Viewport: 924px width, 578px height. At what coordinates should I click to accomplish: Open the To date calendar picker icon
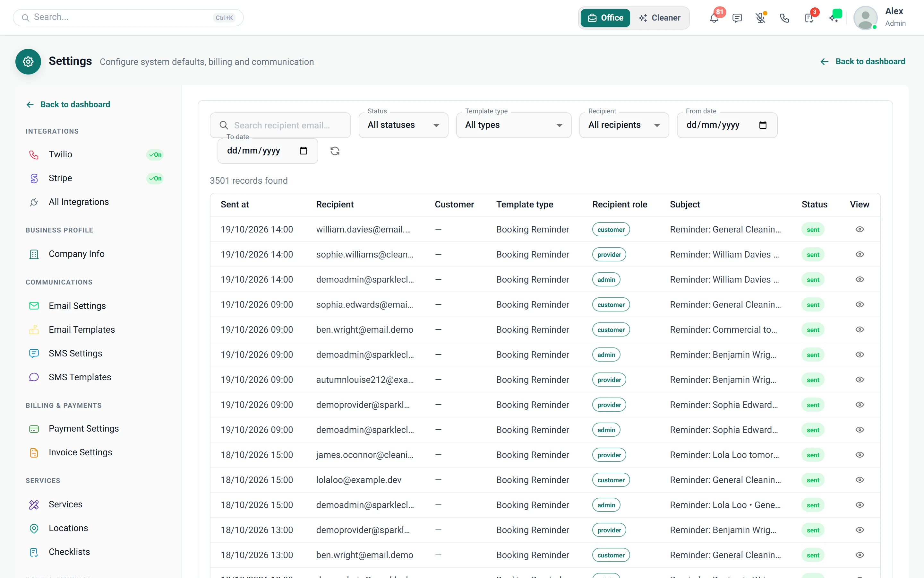(304, 151)
